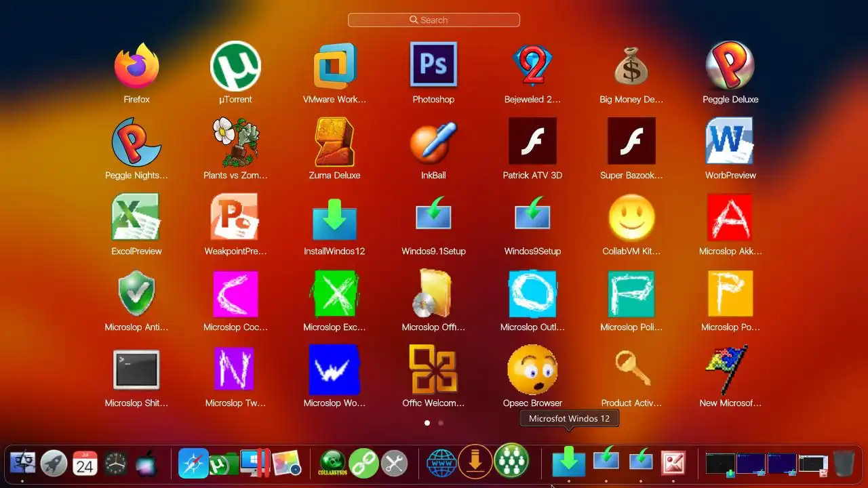Open Peggle Deluxe
Screen dimensions: 868x488
click(730, 66)
